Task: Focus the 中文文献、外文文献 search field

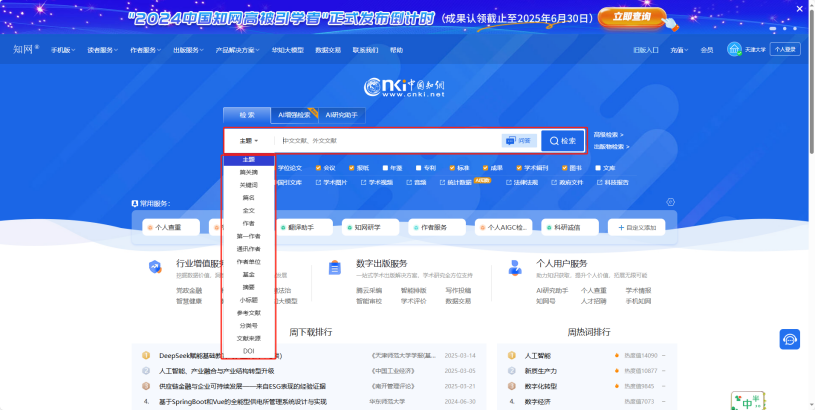Action: (x=387, y=141)
